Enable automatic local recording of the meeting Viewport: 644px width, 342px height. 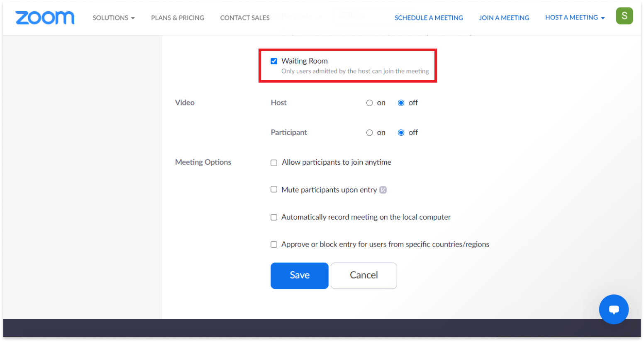274,217
